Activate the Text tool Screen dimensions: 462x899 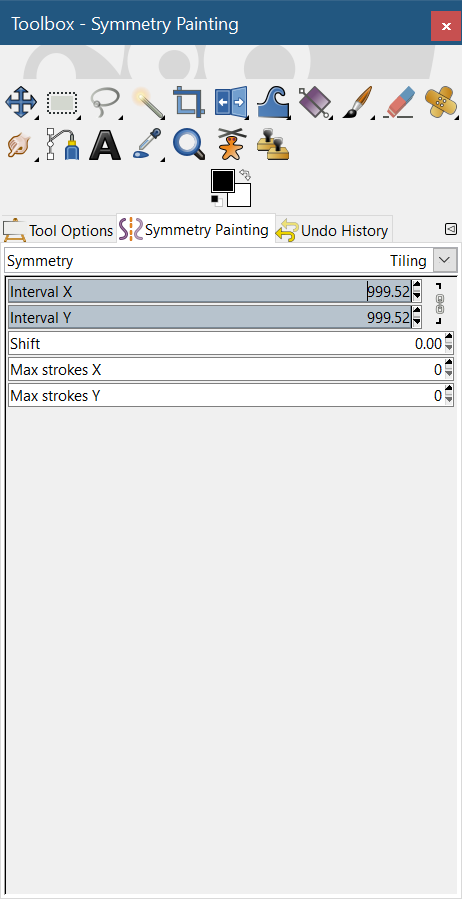pos(105,144)
